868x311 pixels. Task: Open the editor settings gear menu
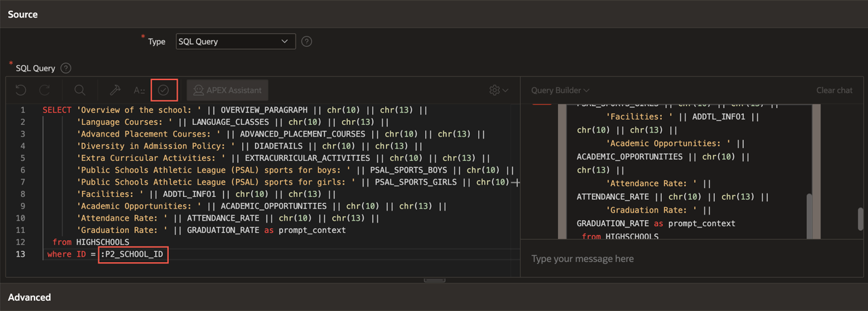click(x=498, y=90)
